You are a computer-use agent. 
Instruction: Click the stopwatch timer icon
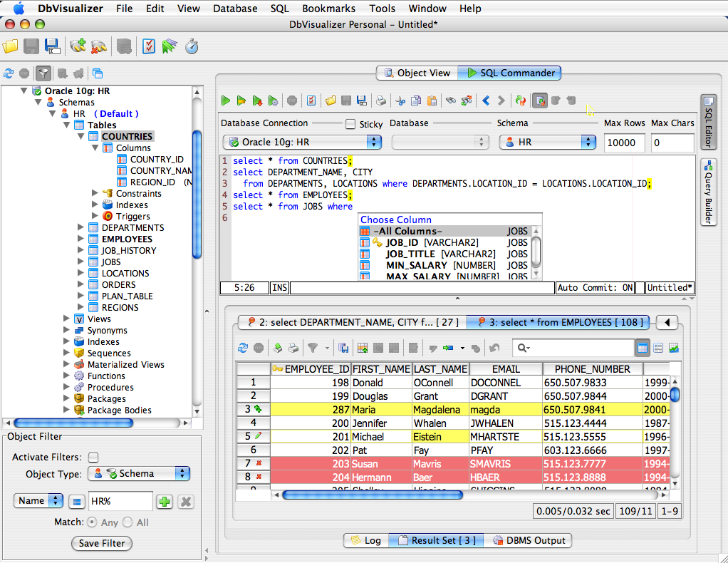pyautogui.click(x=192, y=46)
